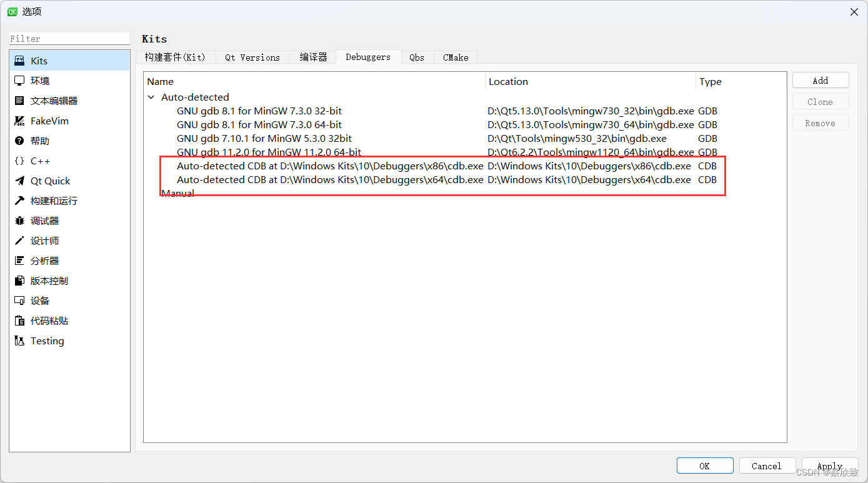Select Auto-detected CDB x64 debugger row

tap(330, 179)
